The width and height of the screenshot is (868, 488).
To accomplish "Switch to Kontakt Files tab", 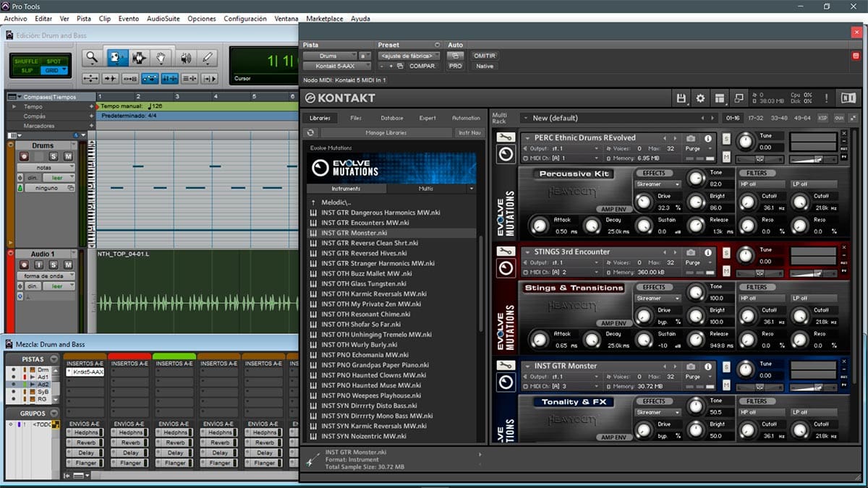I will click(x=356, y=118).
